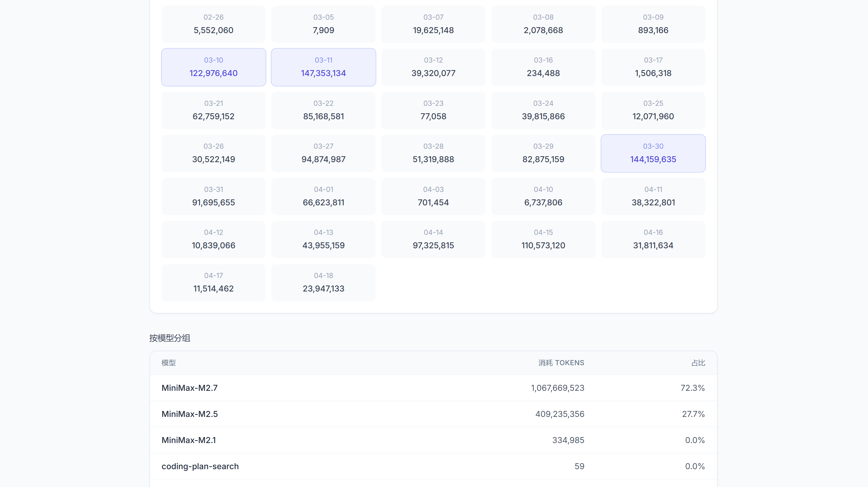The width and height of the screenshot is (868, 487).
Task: Click the 04-15 card with 110,573,120
Action: pos(543,239)
